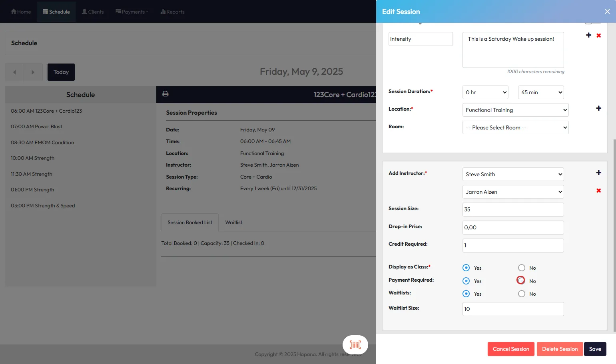
Task: Click the printer icon in session header
Action: (165, 94)
